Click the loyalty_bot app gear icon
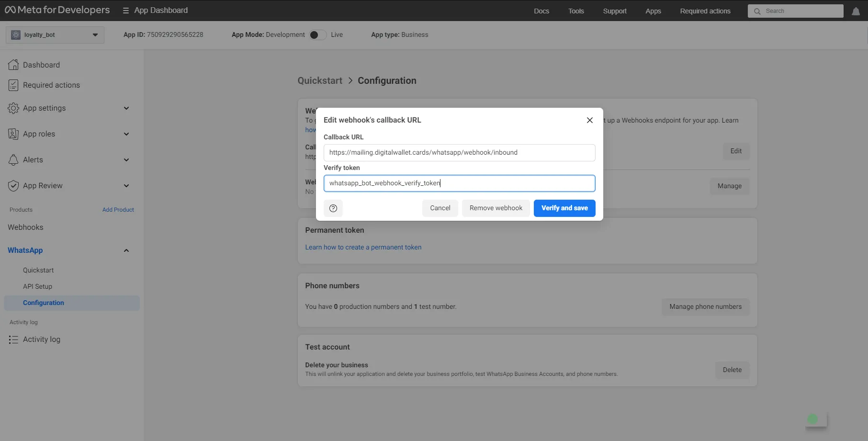Image resolution: width=868 pixels, height=441 pixels. click(x=16, y=35)
